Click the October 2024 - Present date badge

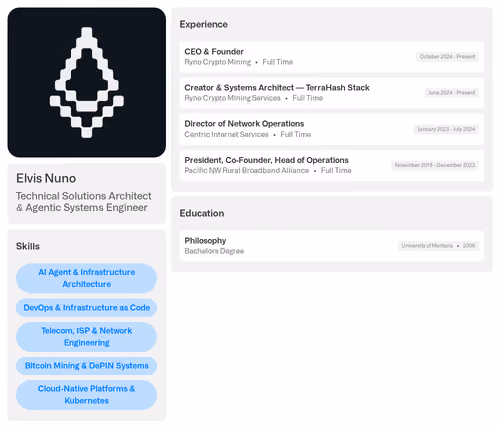pos(447,57)
